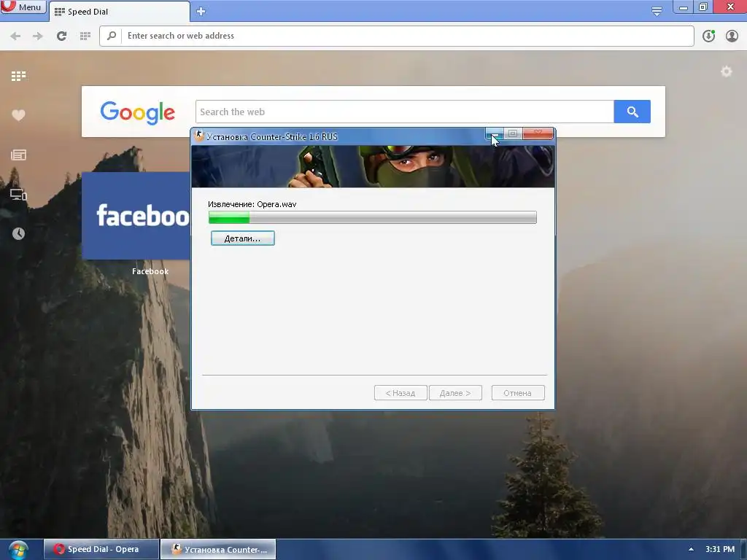Open the user account icon
Image resolution: width=747 pixels, height=560 pixels.
click(x=732, y=36)
